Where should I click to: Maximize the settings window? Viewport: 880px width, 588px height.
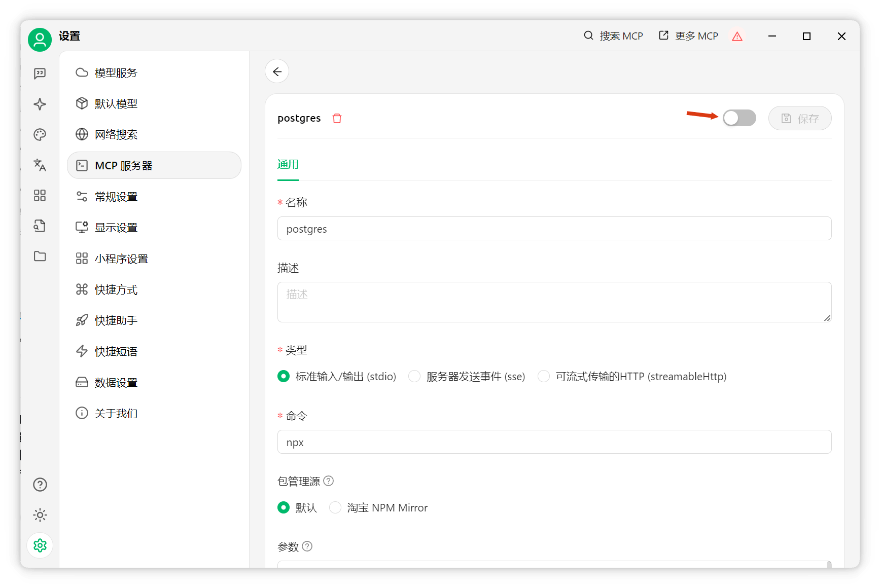806,36
